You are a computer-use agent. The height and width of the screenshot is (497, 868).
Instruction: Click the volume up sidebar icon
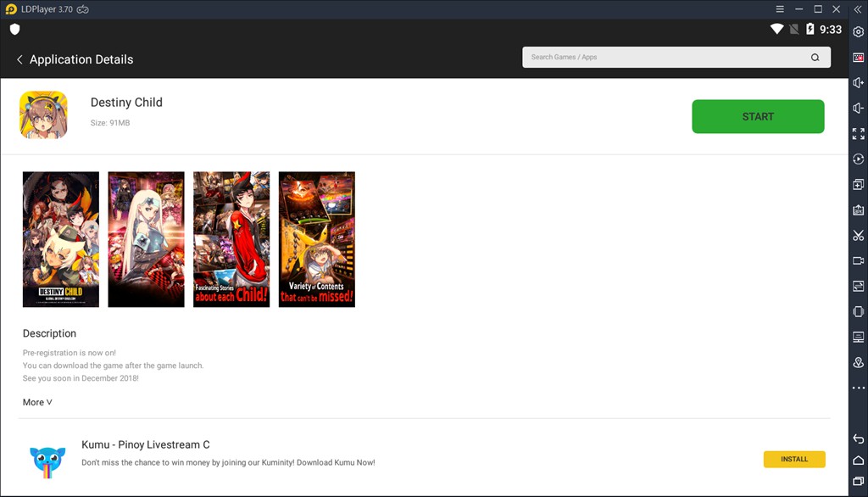point(858,82)
